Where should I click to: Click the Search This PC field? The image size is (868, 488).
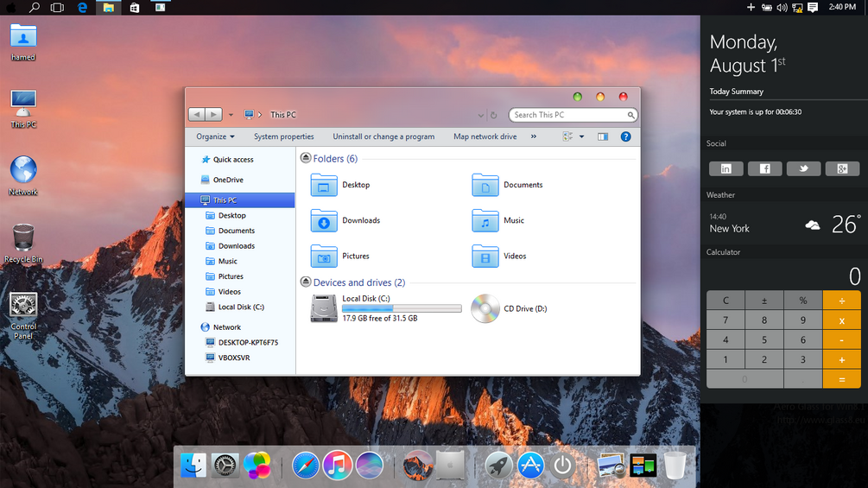pos(573,115)
